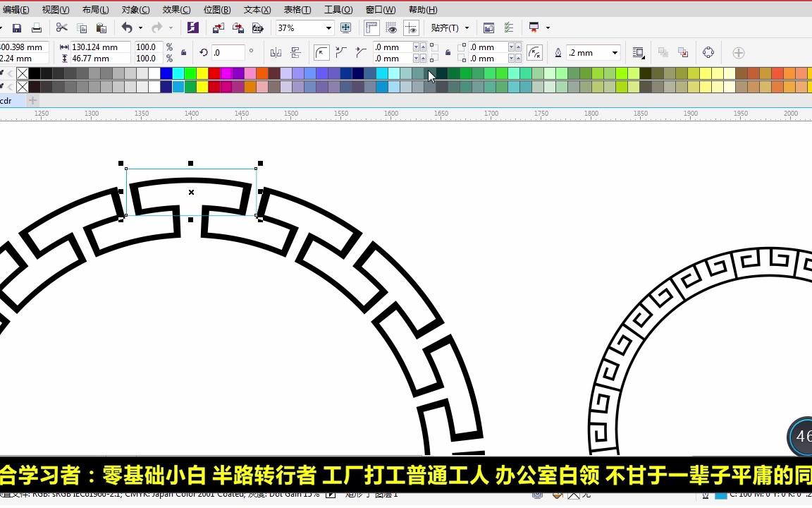
Task: Click the Export icon
Action: coord(238,28)
